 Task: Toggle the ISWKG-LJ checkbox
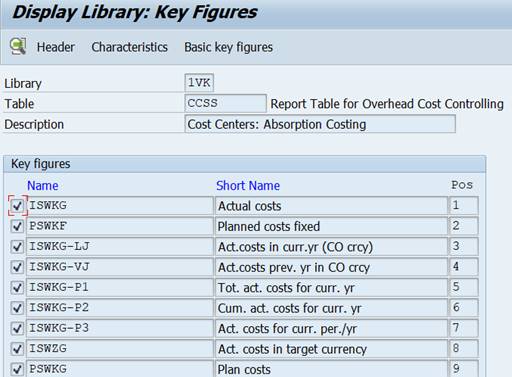tap(17, 247)
